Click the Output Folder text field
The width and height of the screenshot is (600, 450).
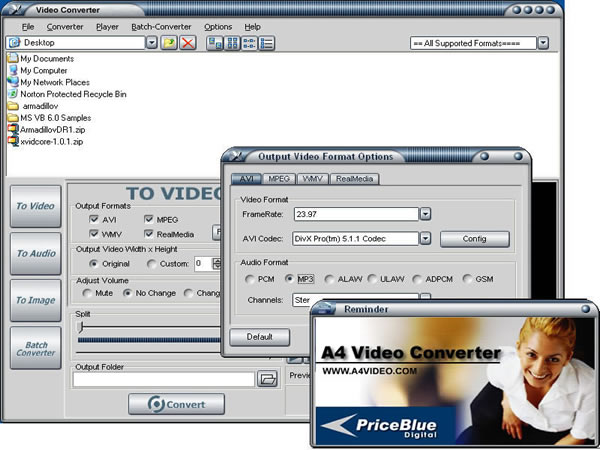coord(164,379)
